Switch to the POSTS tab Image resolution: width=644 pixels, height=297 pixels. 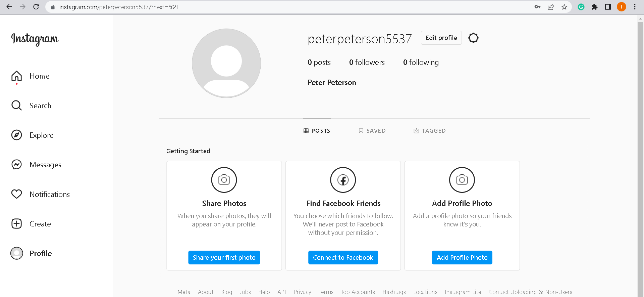click(x=317, y=131)
